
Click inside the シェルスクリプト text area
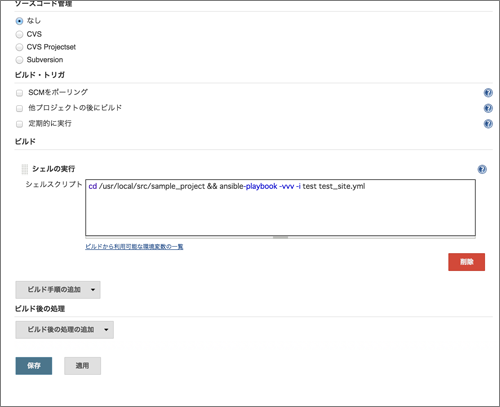point(280,208)
